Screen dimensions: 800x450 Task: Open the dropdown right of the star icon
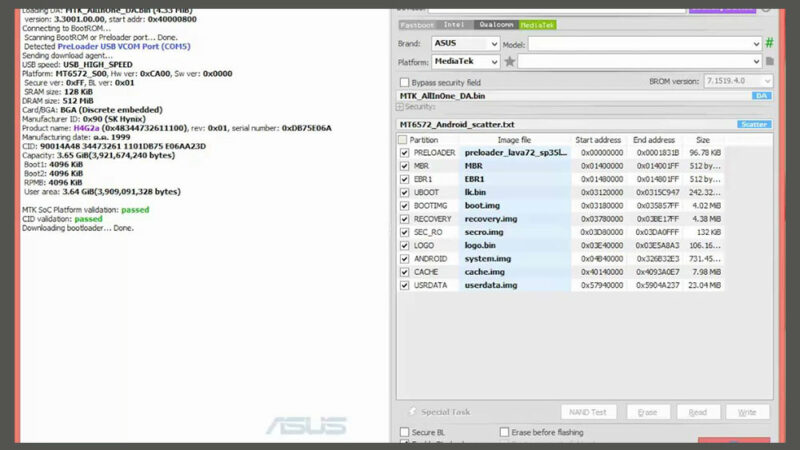[640, 61]
